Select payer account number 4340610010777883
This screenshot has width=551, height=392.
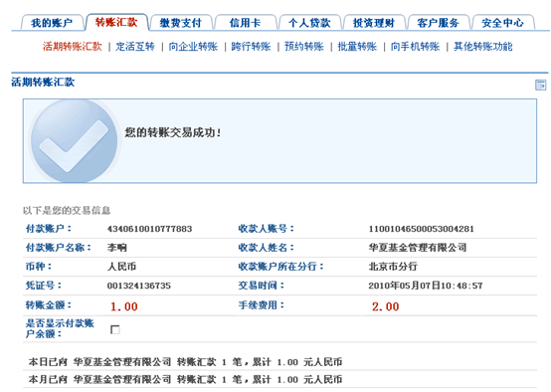point(149,229)
